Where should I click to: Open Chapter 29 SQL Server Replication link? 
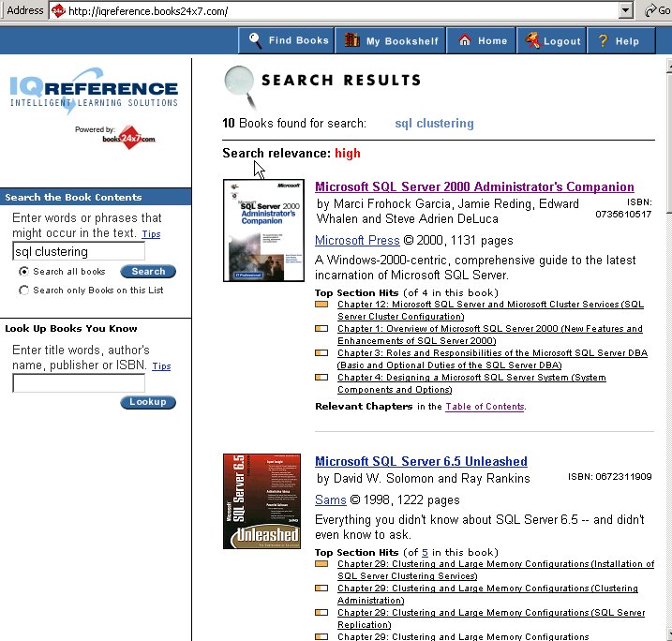tap(491, 619)
